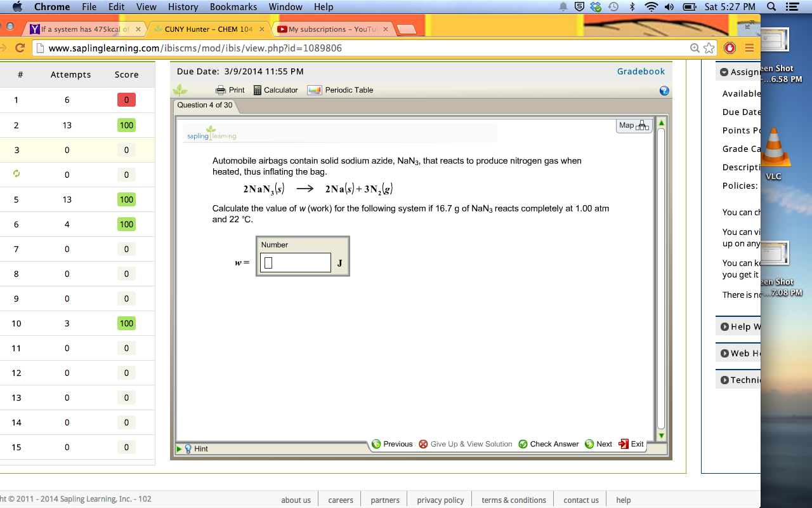The image size is (812, 508).
Task: Click the 100 score for question 6
Action: tap(126, 224)
